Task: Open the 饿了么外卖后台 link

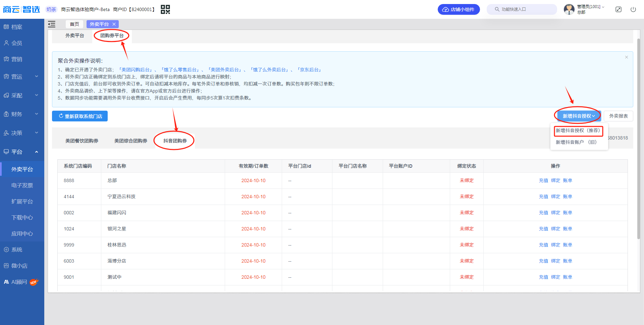Action: click(269, 70)
